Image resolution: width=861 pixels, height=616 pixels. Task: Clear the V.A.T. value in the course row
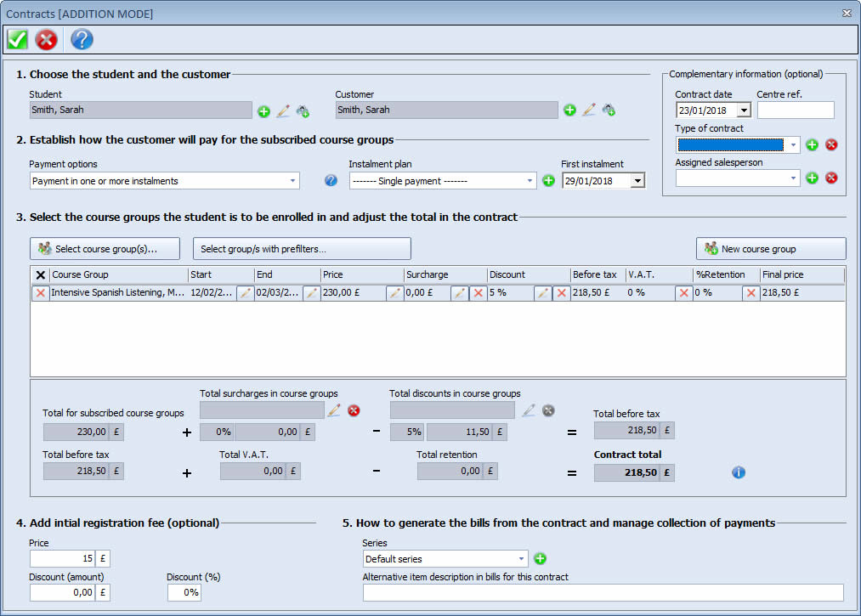(x=683, y=293)
